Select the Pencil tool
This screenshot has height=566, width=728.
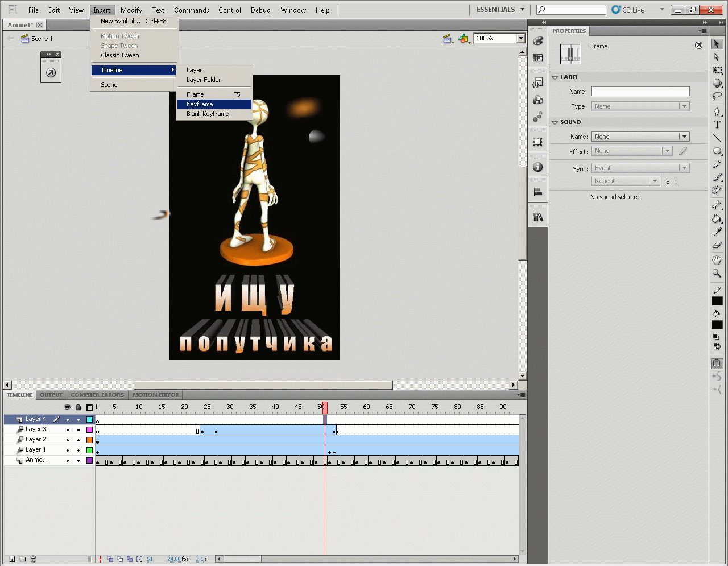click(x=717, y=164)
